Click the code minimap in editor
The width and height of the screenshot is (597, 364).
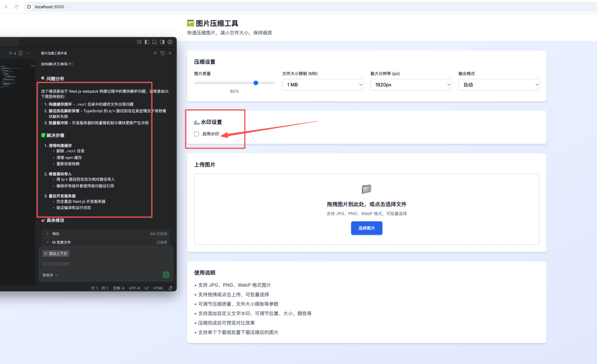[12, 76]
